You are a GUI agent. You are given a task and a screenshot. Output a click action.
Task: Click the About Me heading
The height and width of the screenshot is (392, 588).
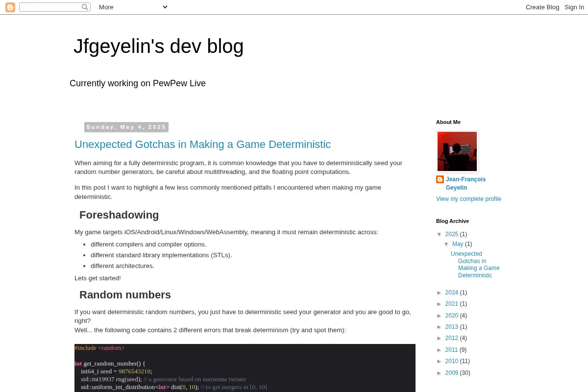[x=448, y=122]
